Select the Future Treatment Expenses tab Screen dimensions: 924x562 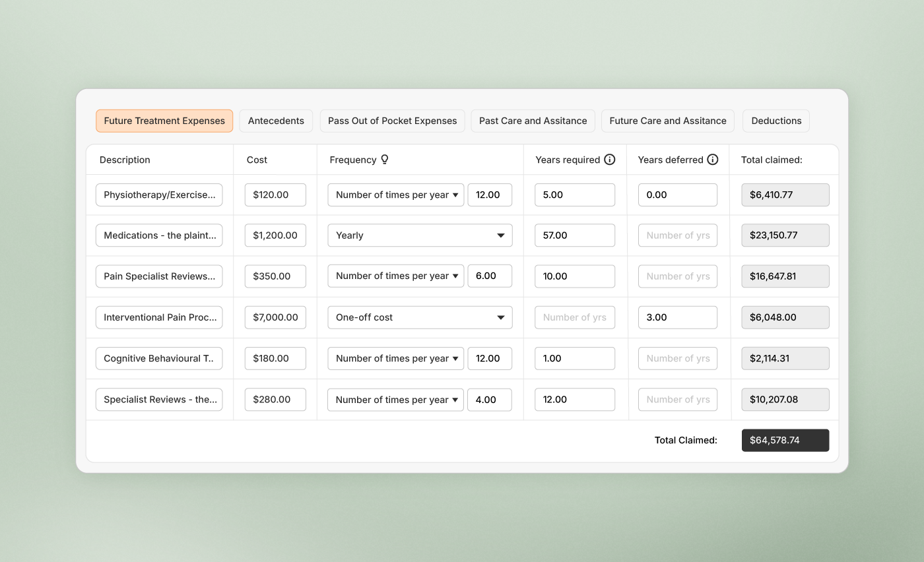[x=164, y=121]
